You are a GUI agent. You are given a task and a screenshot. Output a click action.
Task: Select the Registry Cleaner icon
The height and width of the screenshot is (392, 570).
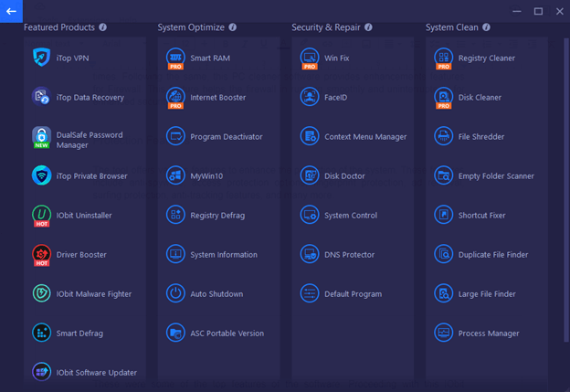(x=443, y=58)
